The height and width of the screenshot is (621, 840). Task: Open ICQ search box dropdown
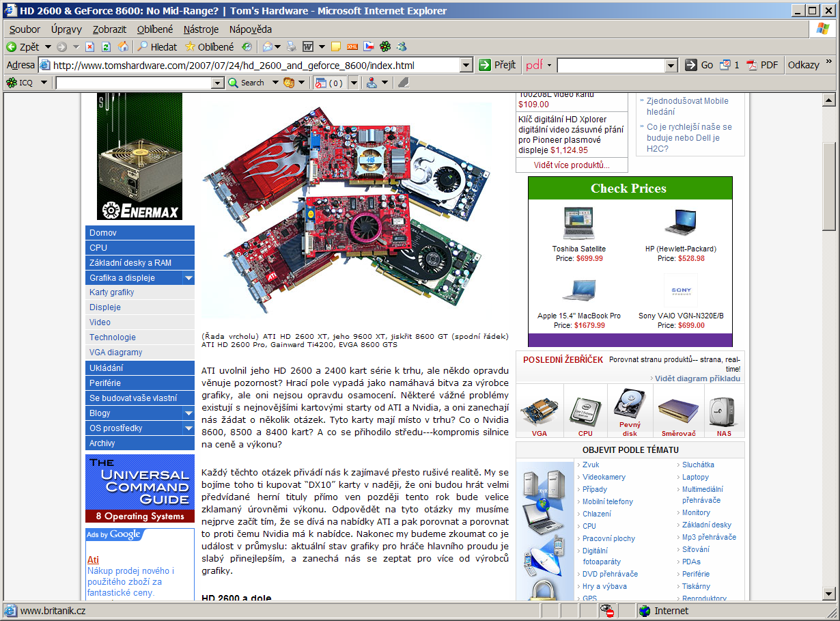point(218,83)
